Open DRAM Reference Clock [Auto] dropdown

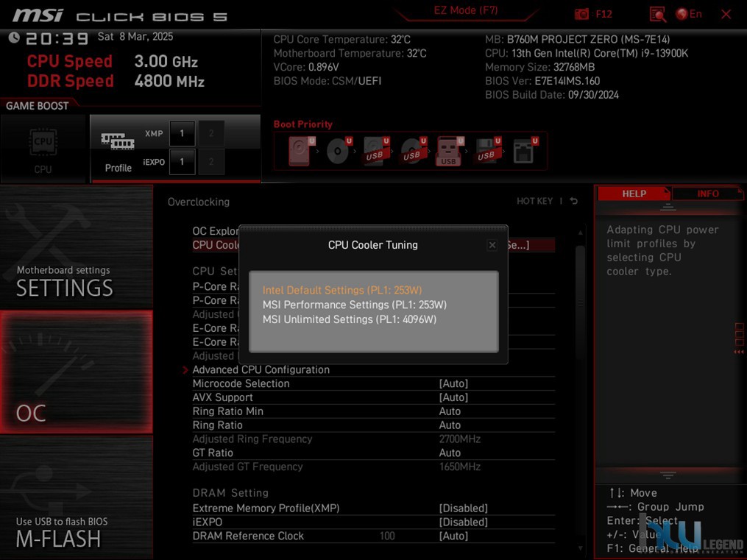(453, 536)
